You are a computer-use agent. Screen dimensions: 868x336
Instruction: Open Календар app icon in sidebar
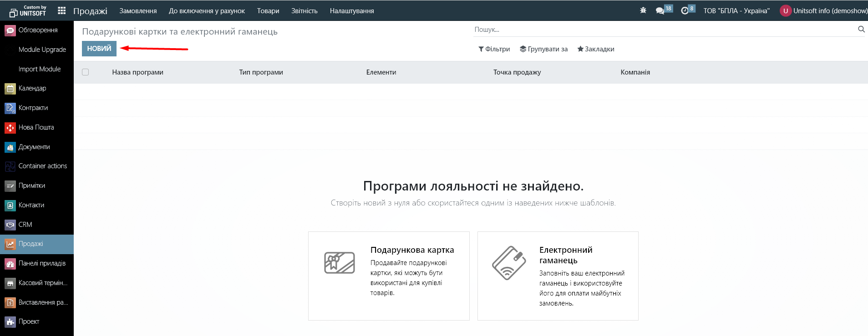coord(10,89)
